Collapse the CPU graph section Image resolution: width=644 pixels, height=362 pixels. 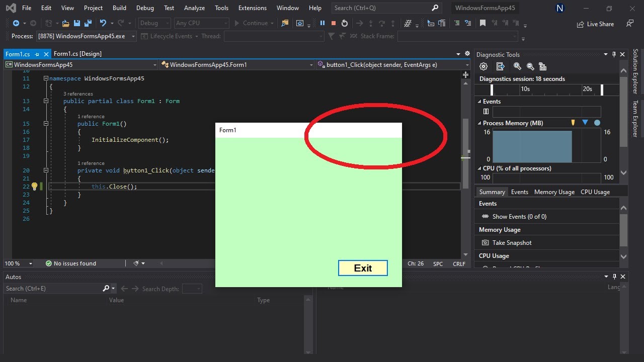(x=479, y=168)
